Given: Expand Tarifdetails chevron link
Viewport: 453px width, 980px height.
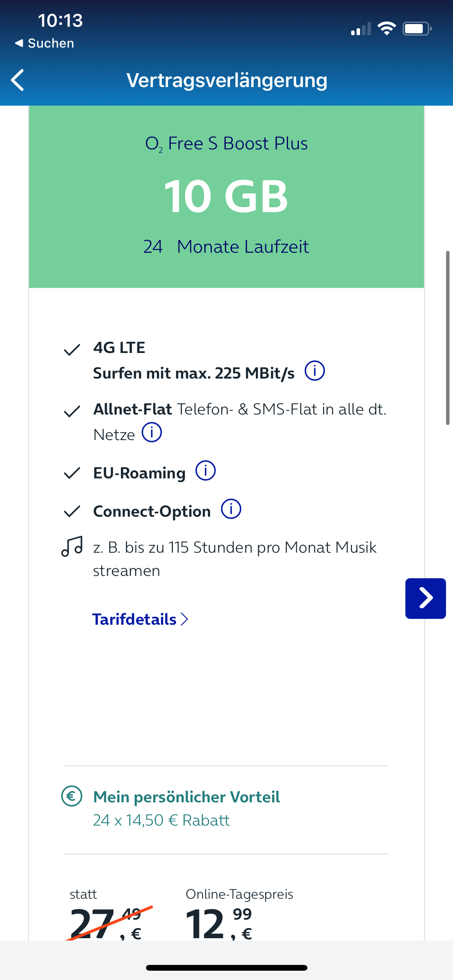Looking at the screenshot, I should 140,619.
